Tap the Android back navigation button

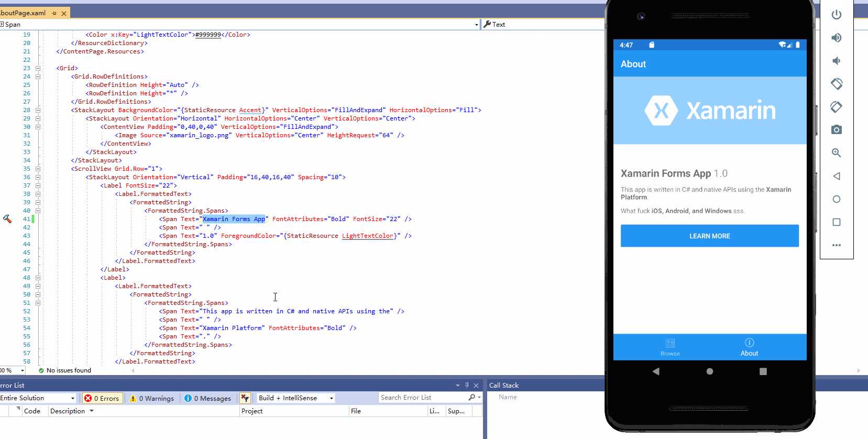tap(656, 371)
